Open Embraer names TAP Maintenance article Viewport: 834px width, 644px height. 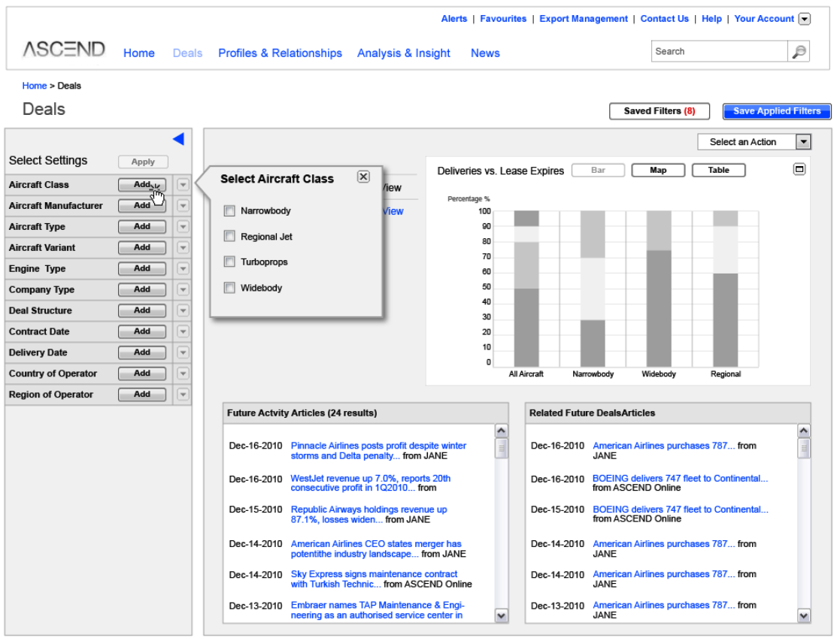tap(377, 610)
